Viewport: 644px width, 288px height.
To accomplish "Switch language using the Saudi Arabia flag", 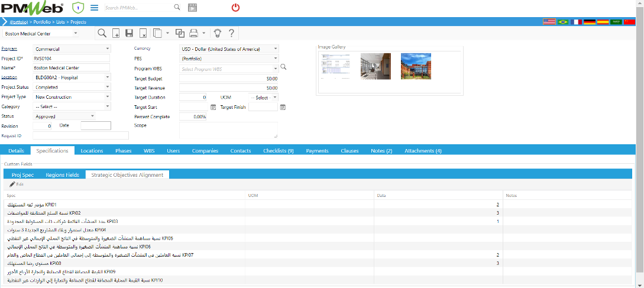I will pyautogui.click(x=616, y=22).
